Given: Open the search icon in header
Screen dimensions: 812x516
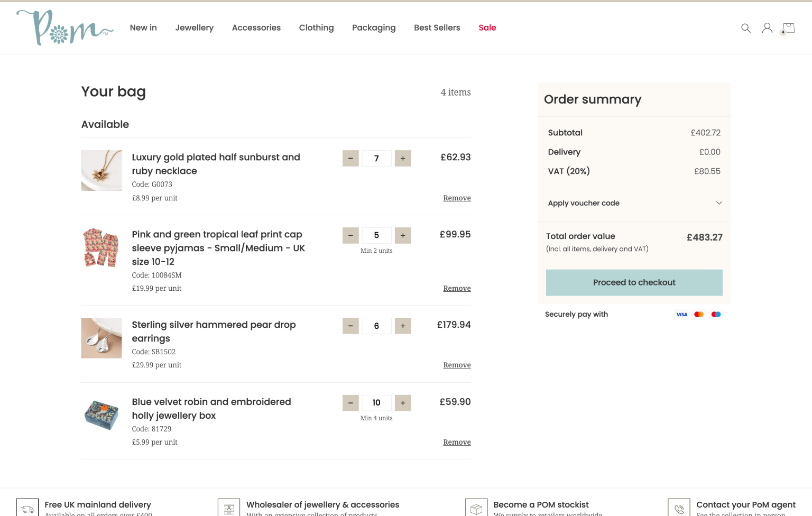Looking at the screenshot, I should click(x=745, y=28).
